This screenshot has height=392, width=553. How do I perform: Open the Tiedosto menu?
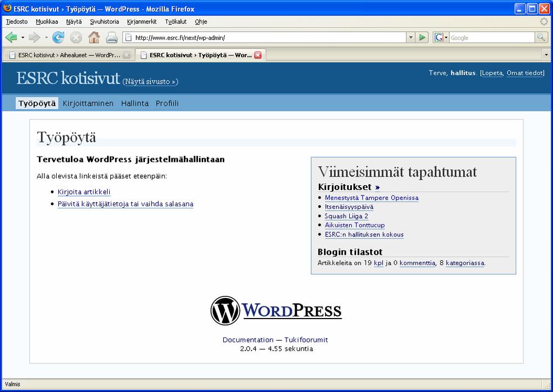[x=17, y=22]
